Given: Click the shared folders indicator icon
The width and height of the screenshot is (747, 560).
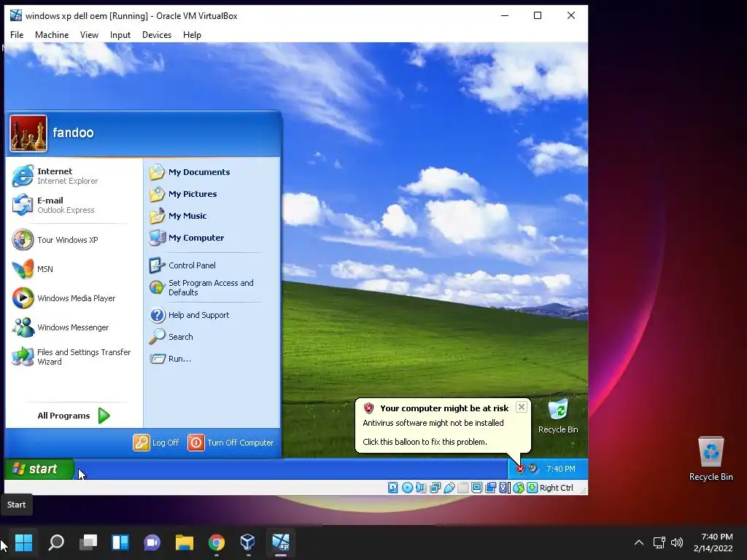Looking at the screenshot, I should [462, 488].
